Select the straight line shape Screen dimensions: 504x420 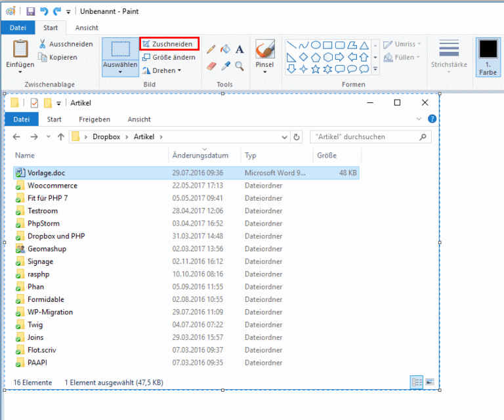[x=291, y=45]
